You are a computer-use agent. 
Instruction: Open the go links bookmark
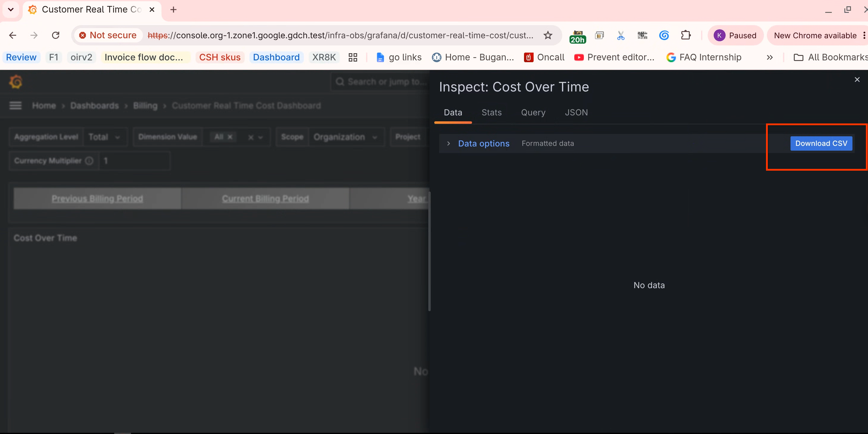click(x=399, y=57)
